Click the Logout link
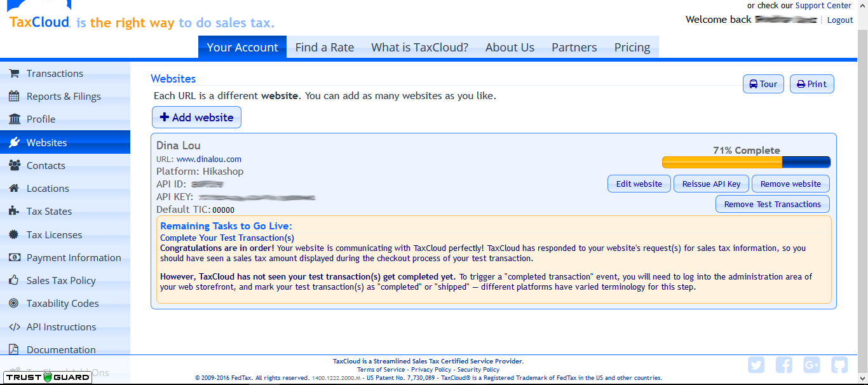The height and width of the screenshot is (385, 868). pos(840,20)
